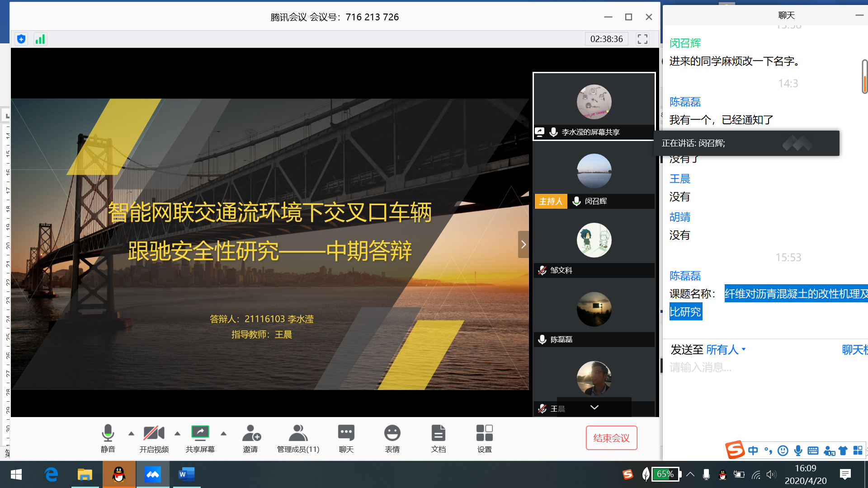This screenshot has width=868, height=488.
Task: Click the blue security shield icon
Action: point(21,39)
